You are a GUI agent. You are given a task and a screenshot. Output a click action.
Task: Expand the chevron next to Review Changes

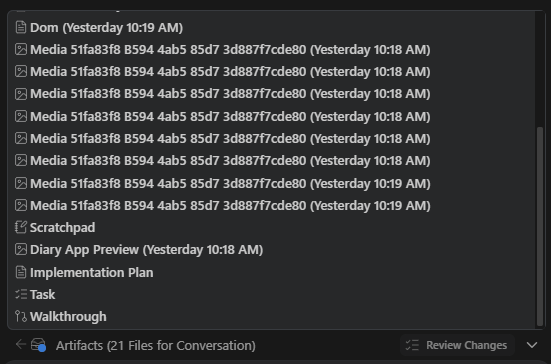click(x=532, y=345)
